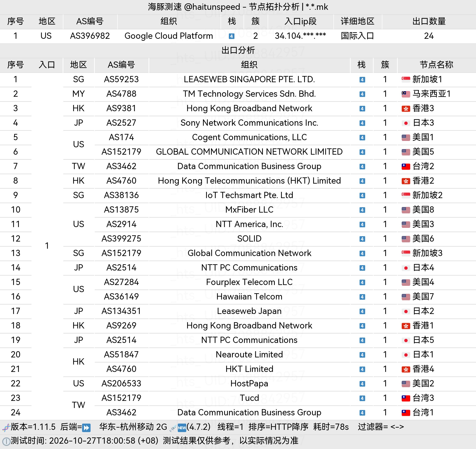Select the Nearoute Limited cell

coord(249,355)
